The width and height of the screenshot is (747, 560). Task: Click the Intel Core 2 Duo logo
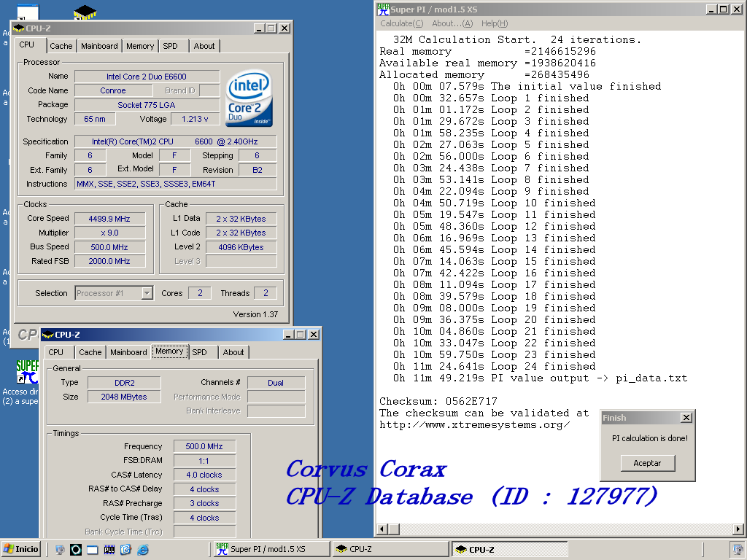pyautogui.click(x=249, y=98)
